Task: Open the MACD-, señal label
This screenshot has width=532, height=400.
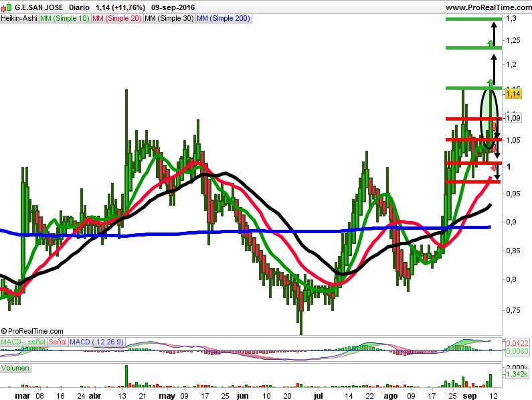Action: (x=23, y=342)
